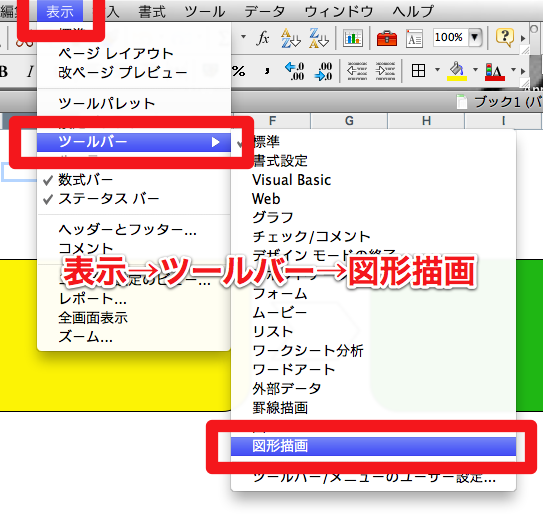Open the 書式 menu
The height and width of the screenshot is (515, 543).
click(152, 12)
